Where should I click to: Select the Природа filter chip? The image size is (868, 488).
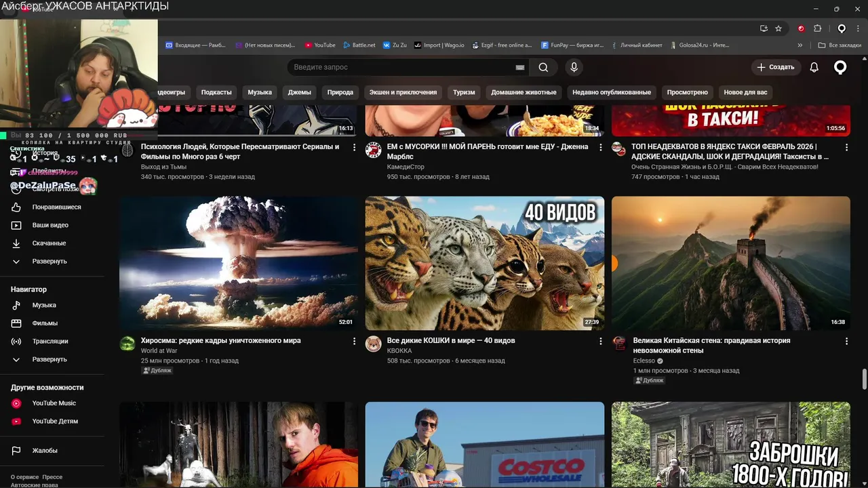(340, 92)
